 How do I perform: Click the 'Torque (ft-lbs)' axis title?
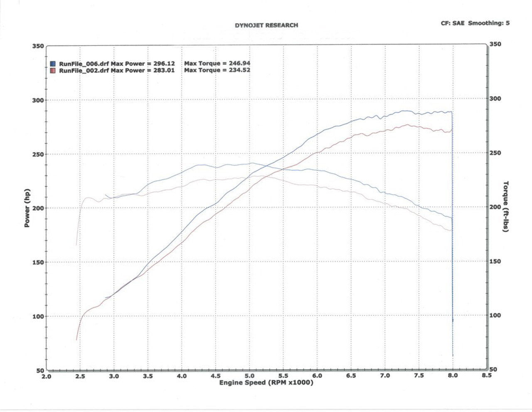click(x=506, y=207)
